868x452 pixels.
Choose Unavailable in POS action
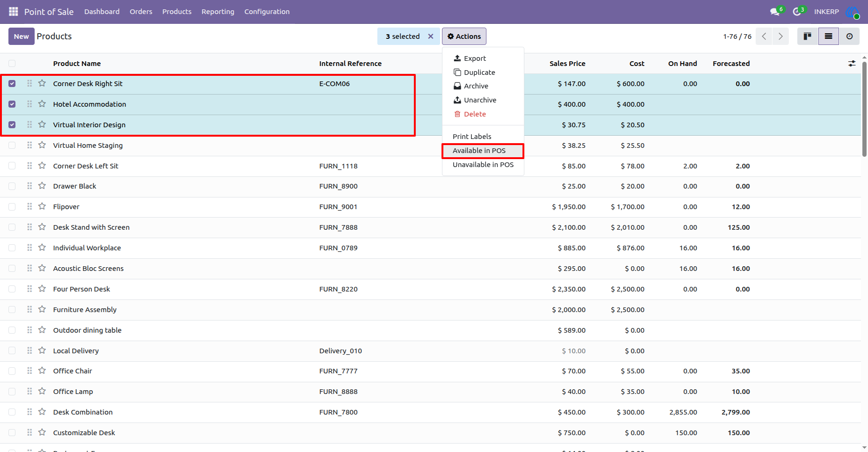(x=483, y=165)
